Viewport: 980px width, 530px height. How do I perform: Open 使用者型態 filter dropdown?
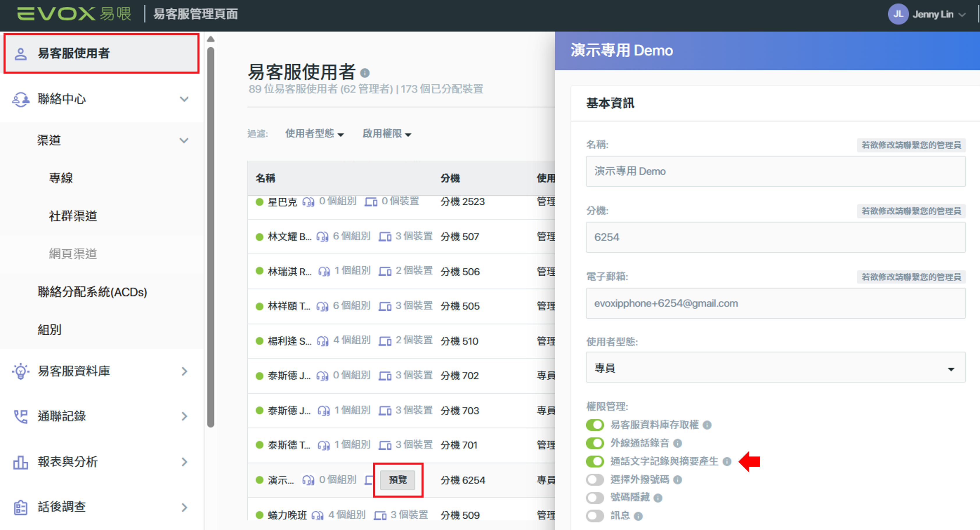315,133
